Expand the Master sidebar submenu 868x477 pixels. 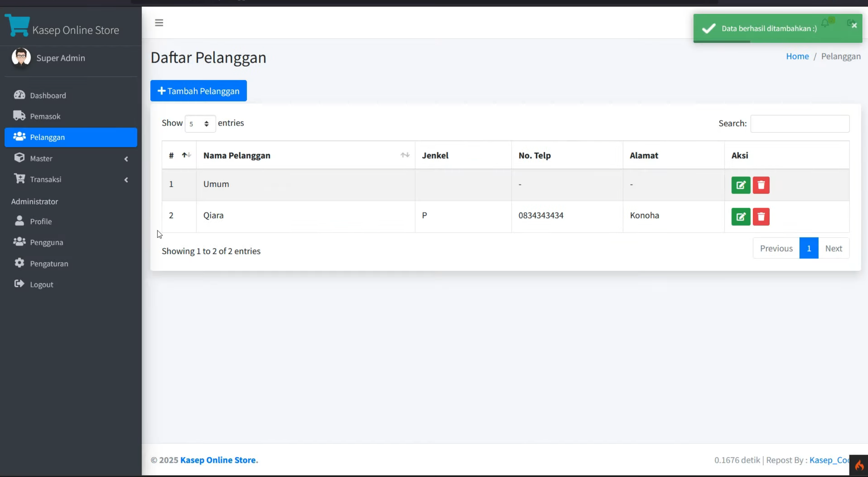(x=71, y=159)
